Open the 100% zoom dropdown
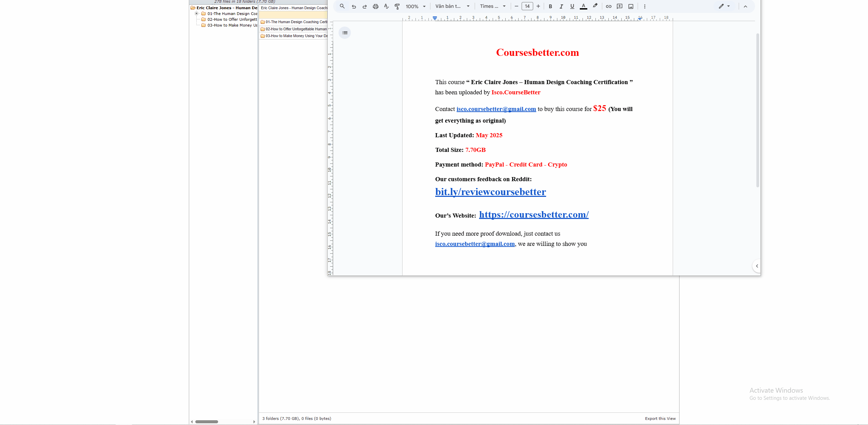868x425 pixels. [x=416, y=6]
